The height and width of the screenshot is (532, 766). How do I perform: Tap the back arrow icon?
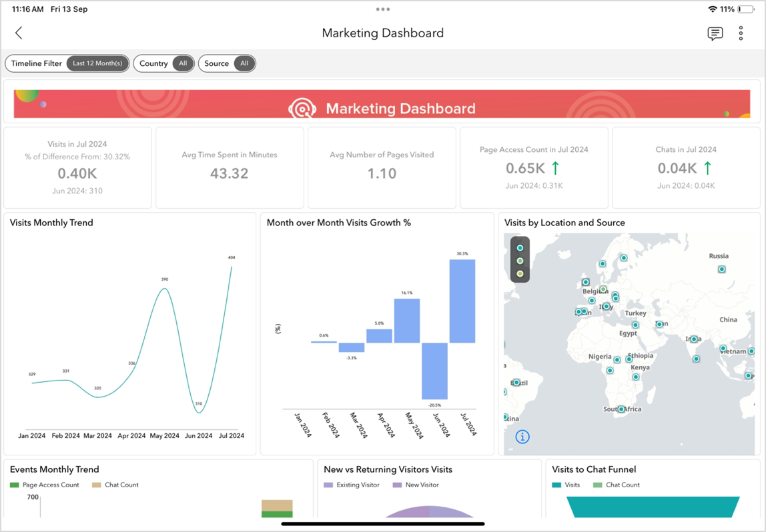pyautogui.click(x=19, y=33)
